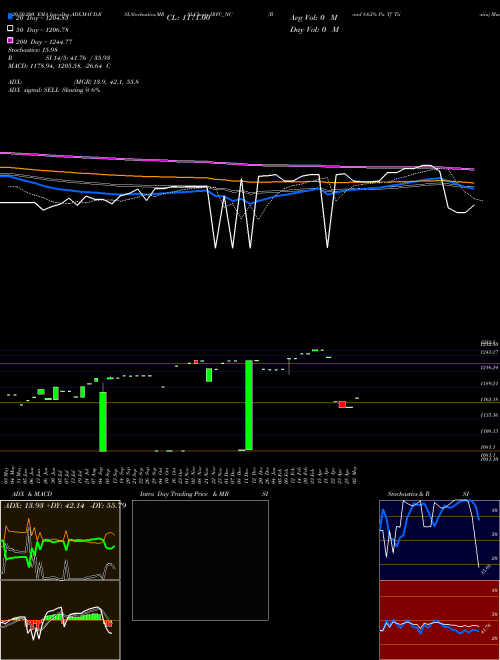Click the 1189.21 price axis label
Image resolution: width=500 pixels, height=660 pixels.
tap(489, 384)
